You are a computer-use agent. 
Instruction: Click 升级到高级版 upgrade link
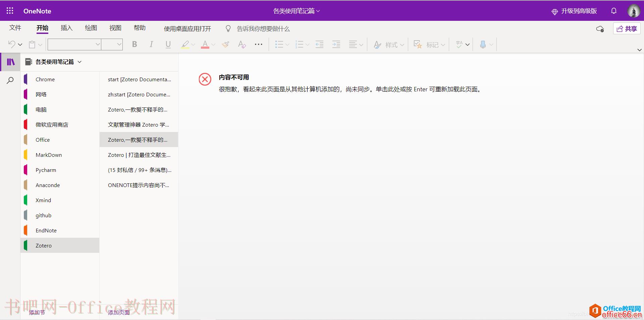(574, 11)
